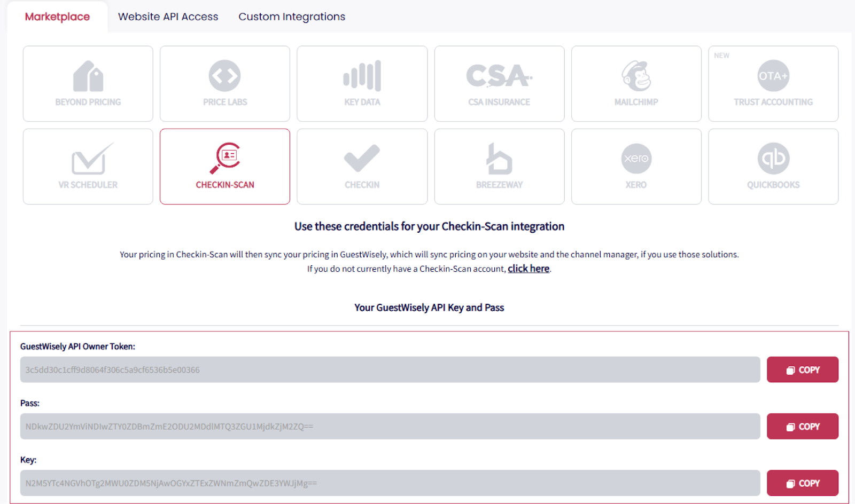Open the Key Data integration

(x=362, y=84)
